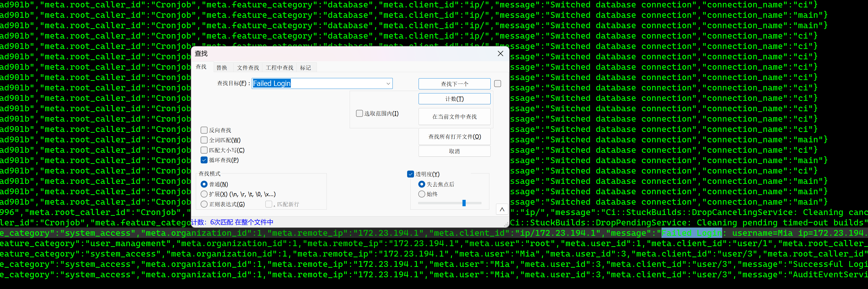Collapse dialog with the up-arrow button
868x289 pixels.
coord(502,209)
